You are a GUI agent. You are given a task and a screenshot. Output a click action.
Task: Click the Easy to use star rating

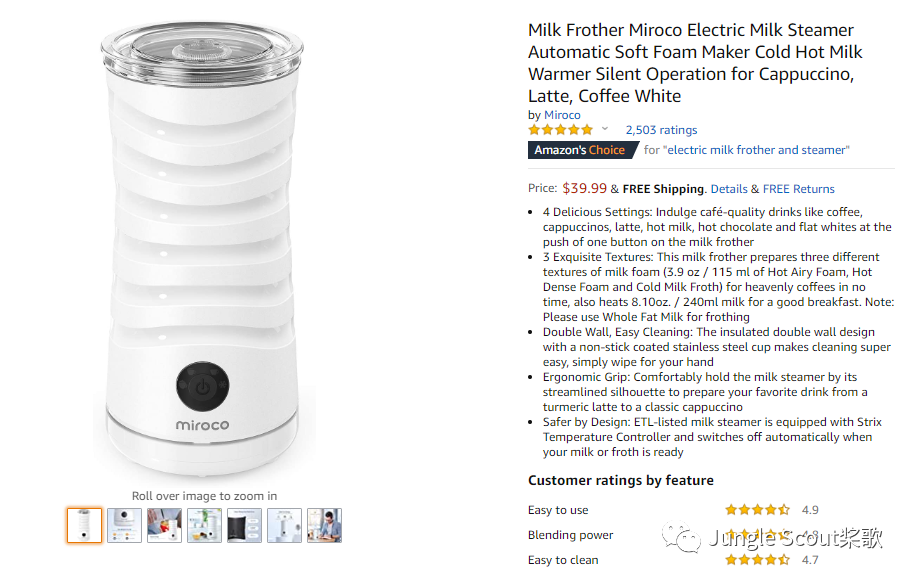point(757,510)
